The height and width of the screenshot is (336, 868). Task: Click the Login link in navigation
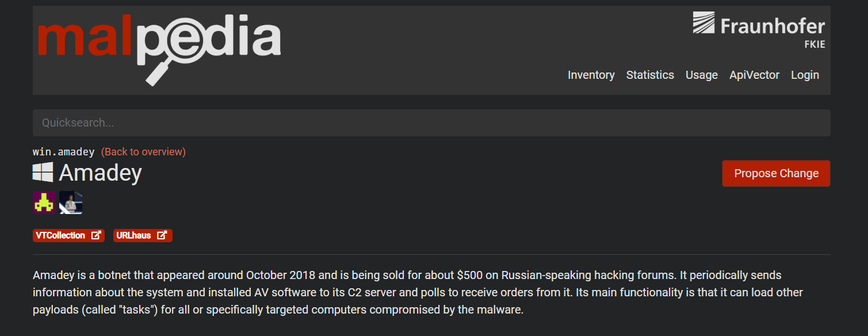[805, 75]
